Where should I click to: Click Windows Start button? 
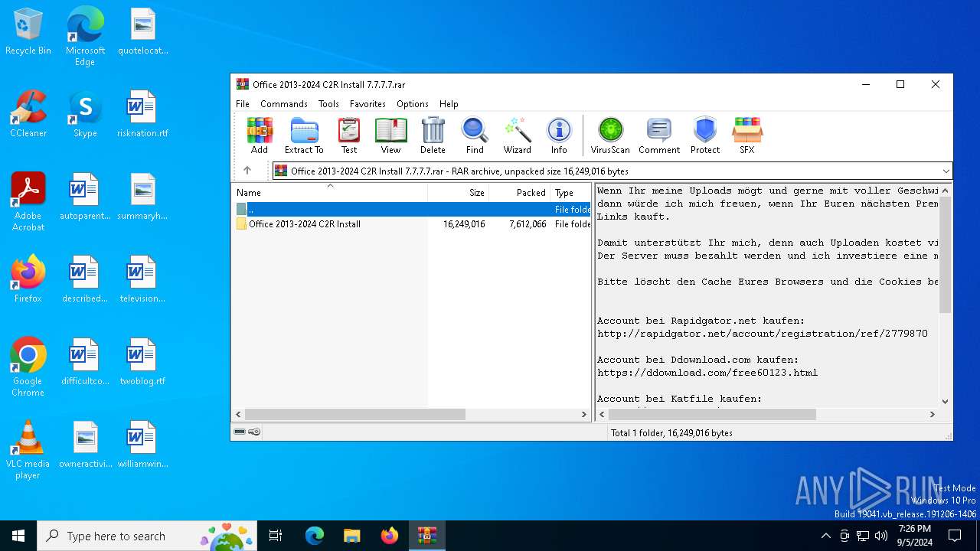pos(18,536)
